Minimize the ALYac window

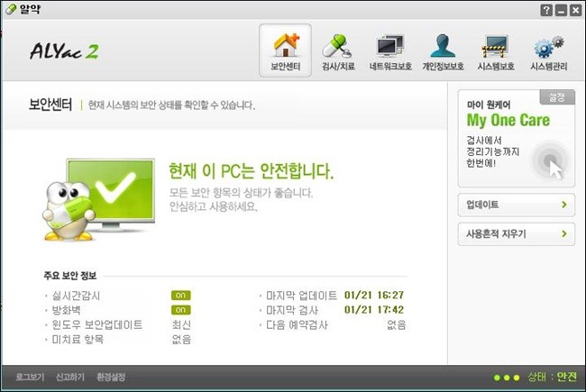coord(561,10)
